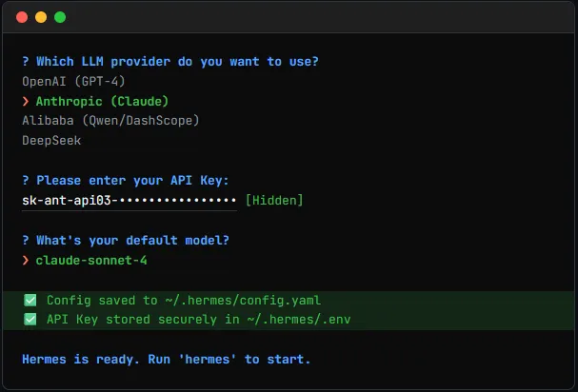This screenshot has width=578, height=392.
Task: Click the masked API key field
Action: (129, 201)
